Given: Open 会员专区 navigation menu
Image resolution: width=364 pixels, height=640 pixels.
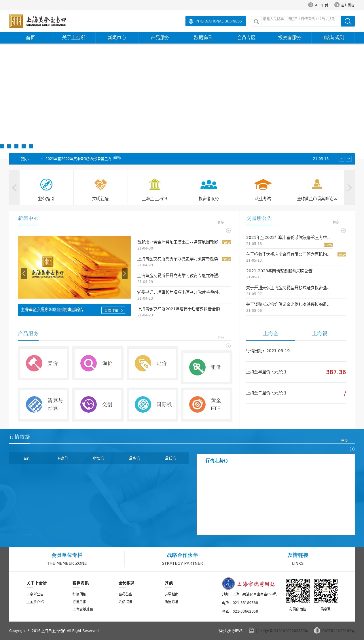Looking at the screenshot, I should pos(247,37).
